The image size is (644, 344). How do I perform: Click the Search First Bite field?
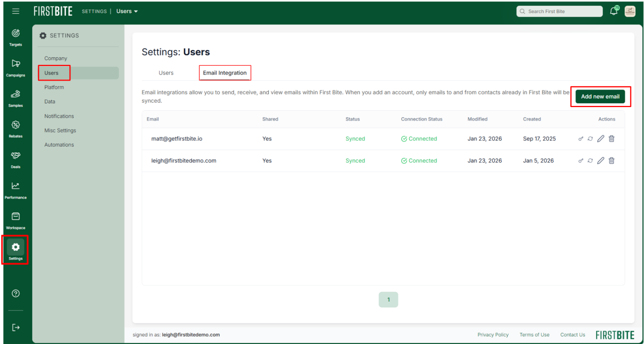point(559,11)
